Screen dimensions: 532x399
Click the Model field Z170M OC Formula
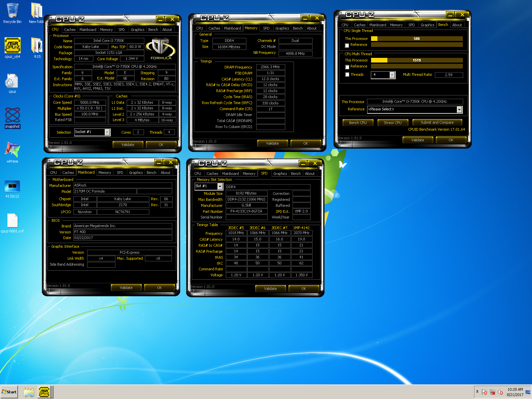click(x=105, y=191)
